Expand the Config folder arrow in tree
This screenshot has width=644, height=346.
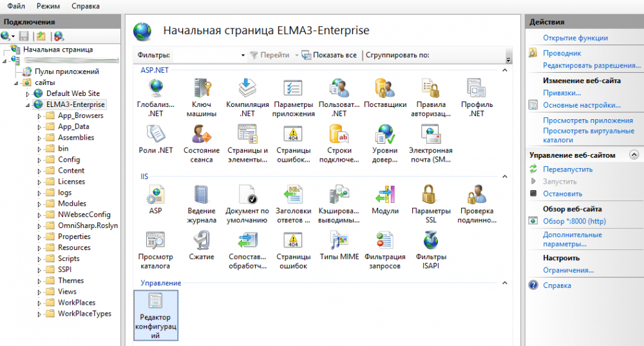[39, 160]
